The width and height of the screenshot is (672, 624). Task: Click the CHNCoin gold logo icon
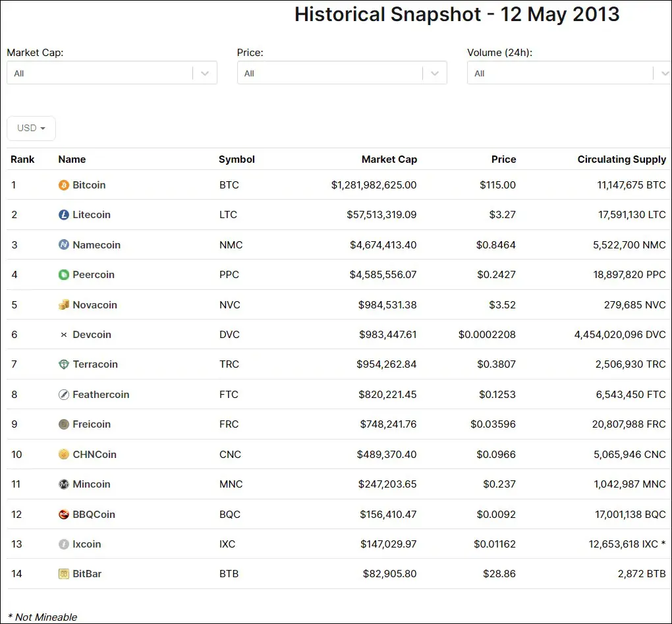tap(63, 454)
